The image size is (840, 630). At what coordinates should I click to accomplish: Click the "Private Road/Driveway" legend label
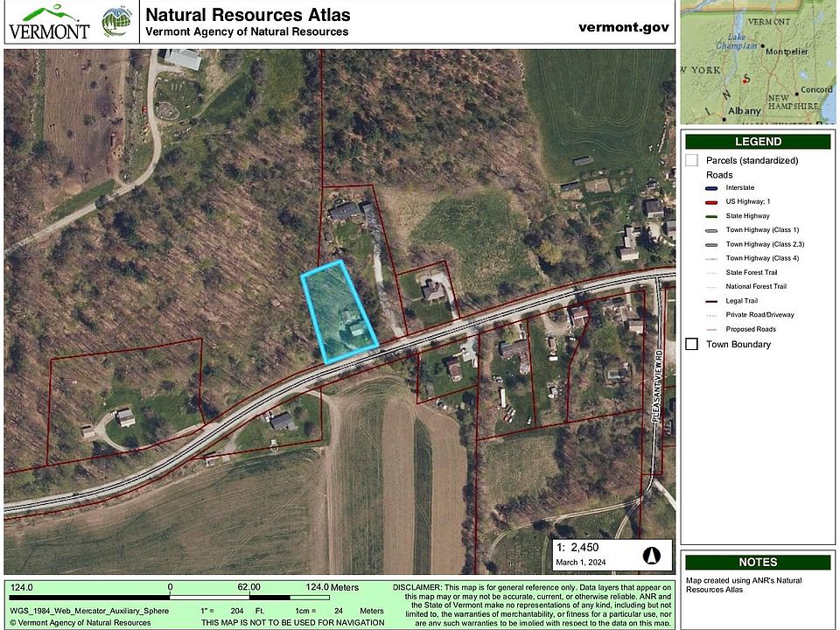759,315
